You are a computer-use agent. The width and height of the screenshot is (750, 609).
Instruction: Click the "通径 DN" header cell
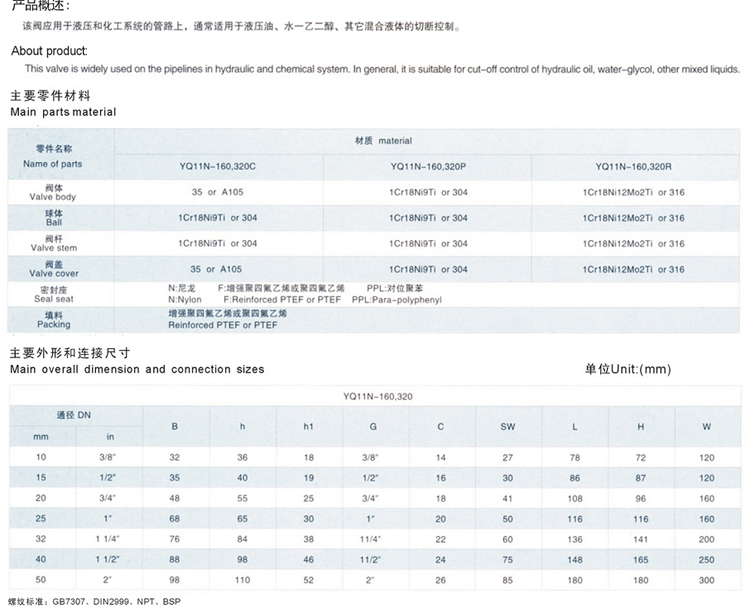click(x=74, y=415)
